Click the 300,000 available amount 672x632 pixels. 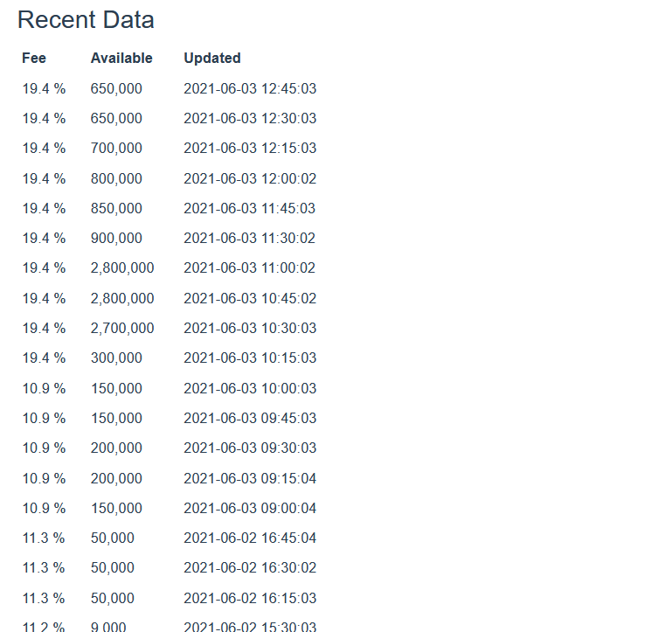tap(116, 358)
